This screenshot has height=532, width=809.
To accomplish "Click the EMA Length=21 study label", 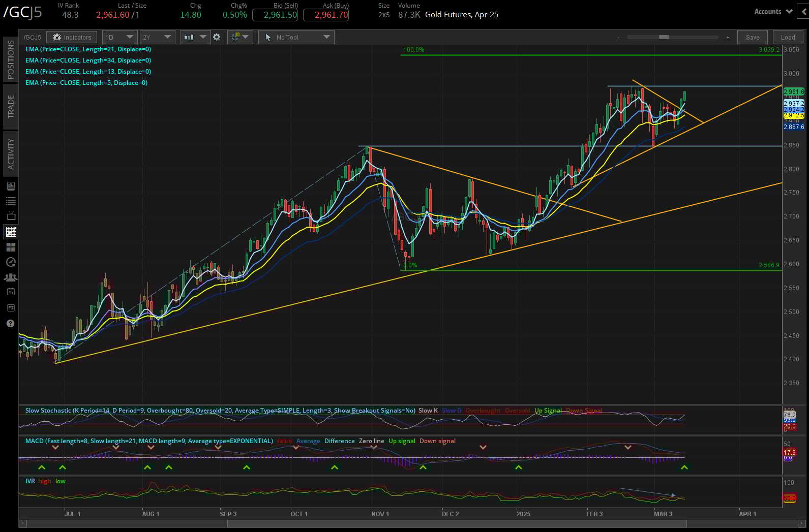I will point(88,49).
